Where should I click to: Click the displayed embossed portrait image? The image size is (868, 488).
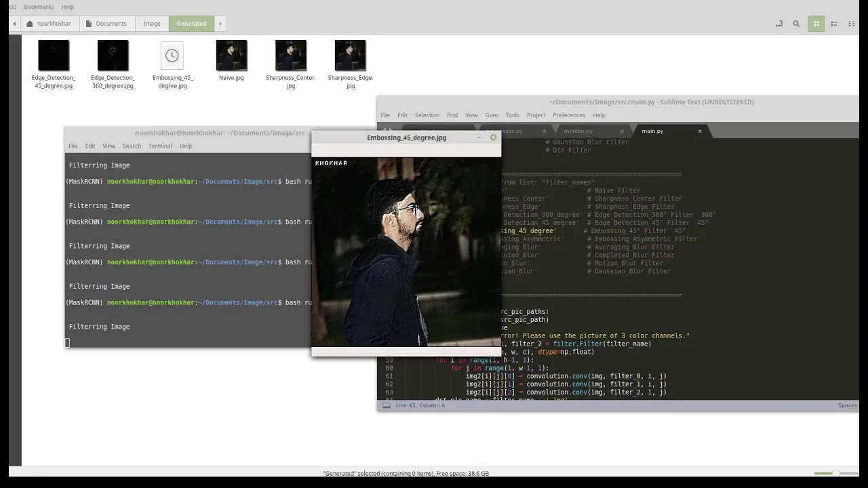tap(406, 251)
